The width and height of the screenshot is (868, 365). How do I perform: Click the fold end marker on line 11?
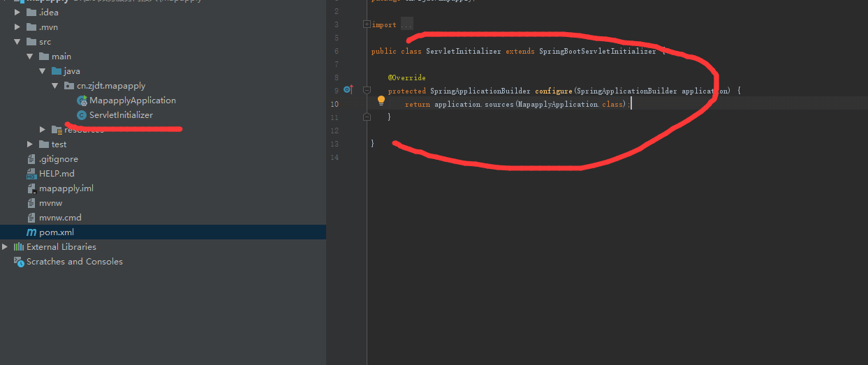[367, 117]
